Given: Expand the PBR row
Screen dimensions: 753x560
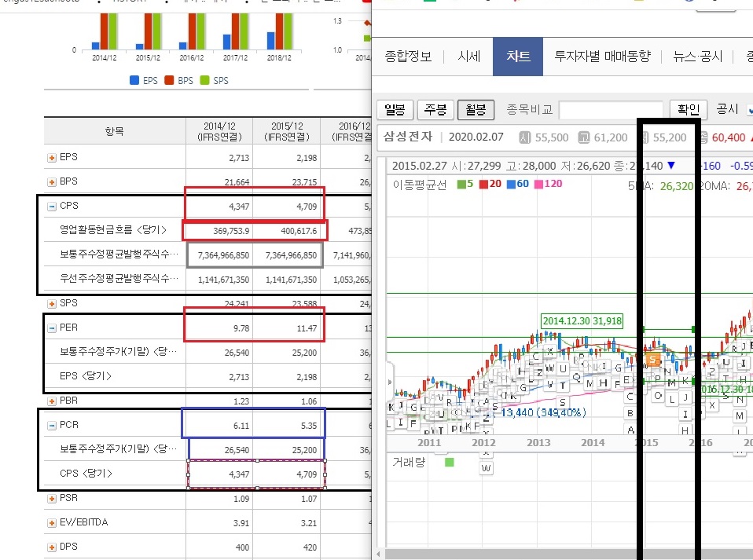Looking at the screenshot, I should pyautogui.click(x=52, y=401).
